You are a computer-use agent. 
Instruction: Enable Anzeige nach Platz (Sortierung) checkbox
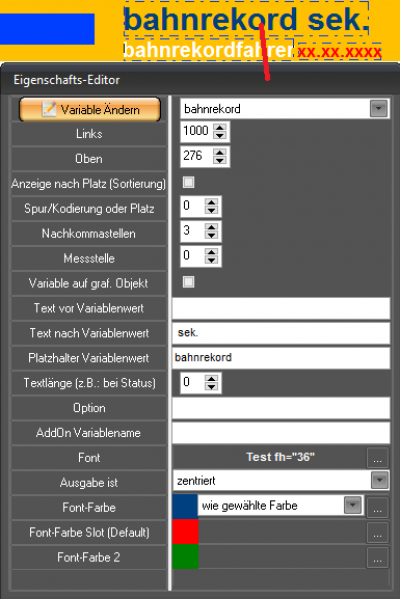coord(188,182)
